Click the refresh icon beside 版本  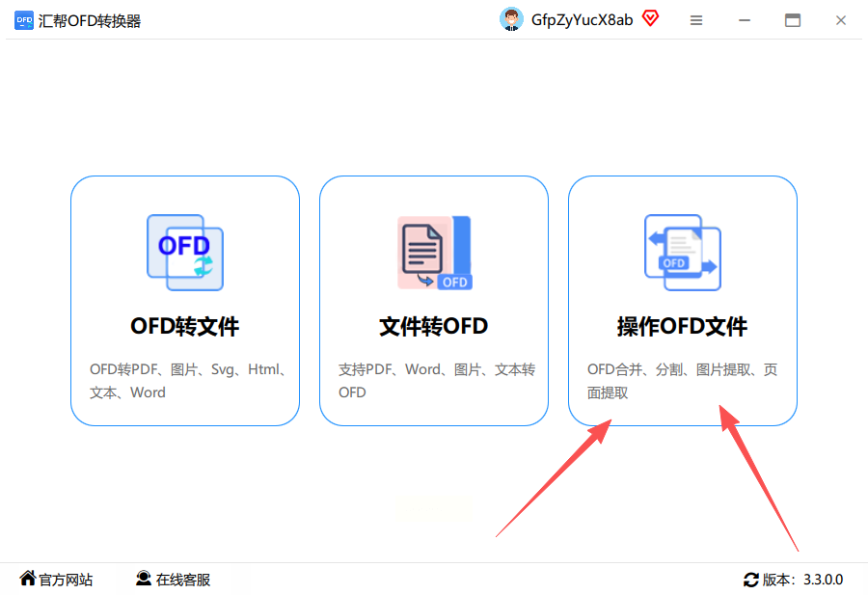[750, 580]
